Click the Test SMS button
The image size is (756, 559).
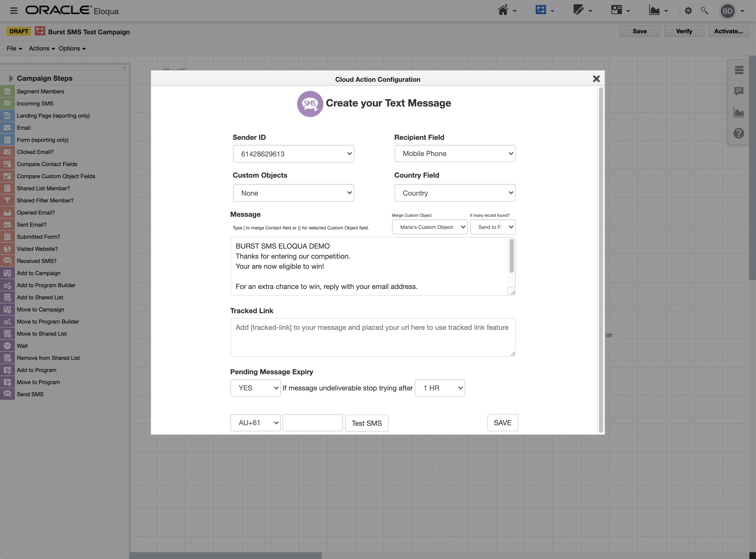click(366, 423)
